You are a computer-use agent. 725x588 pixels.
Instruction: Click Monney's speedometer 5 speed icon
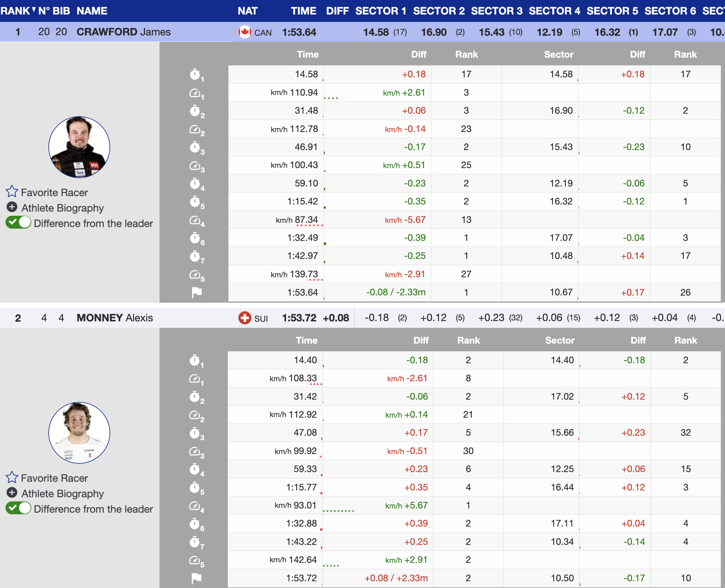coord(195,560)
